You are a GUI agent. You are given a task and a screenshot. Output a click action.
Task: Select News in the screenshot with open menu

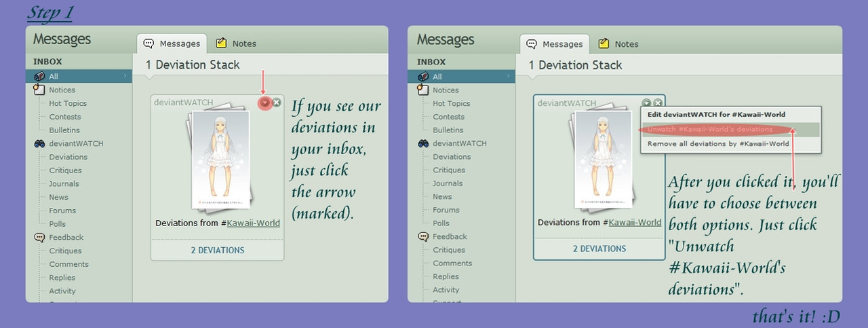coord(442,197)
